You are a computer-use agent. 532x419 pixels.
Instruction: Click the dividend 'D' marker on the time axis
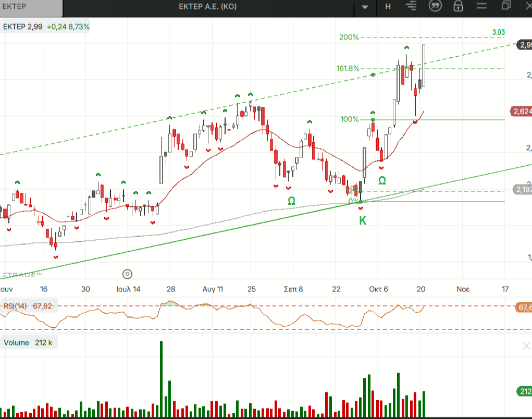[127, 274]
